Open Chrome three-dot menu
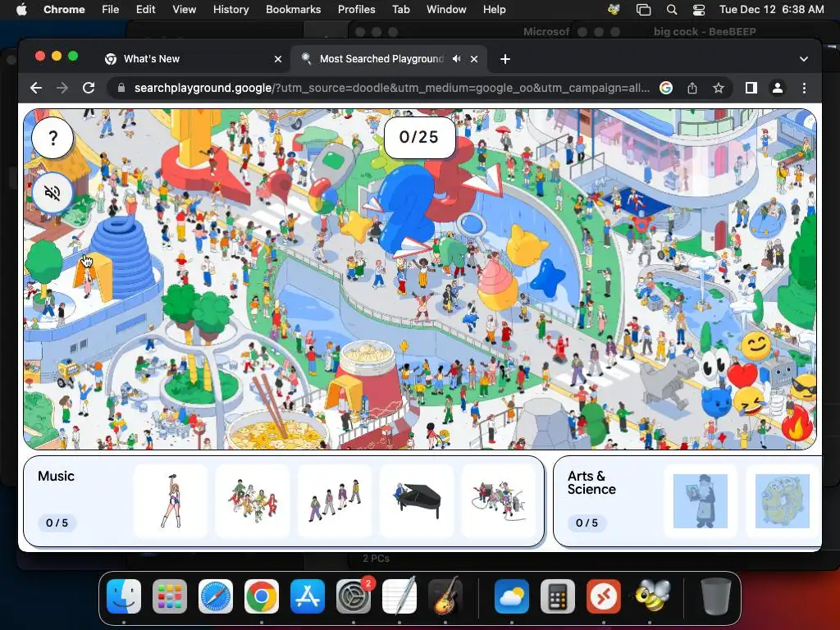 click(804, 88)
